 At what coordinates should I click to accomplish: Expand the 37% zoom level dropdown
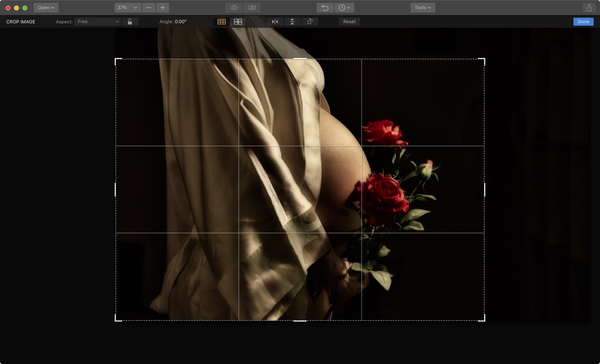(127, 7)
